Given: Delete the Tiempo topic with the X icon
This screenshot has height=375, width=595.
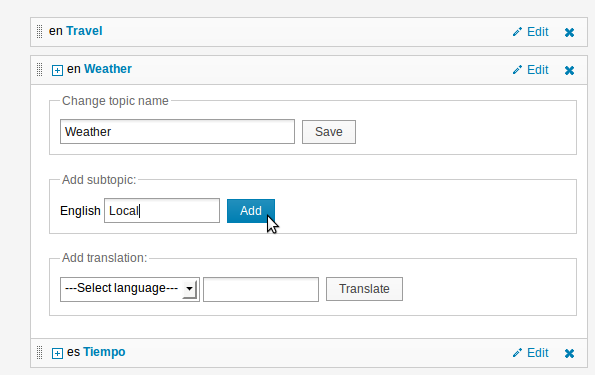Looking at the screenshot, I should tap(569, 353).
